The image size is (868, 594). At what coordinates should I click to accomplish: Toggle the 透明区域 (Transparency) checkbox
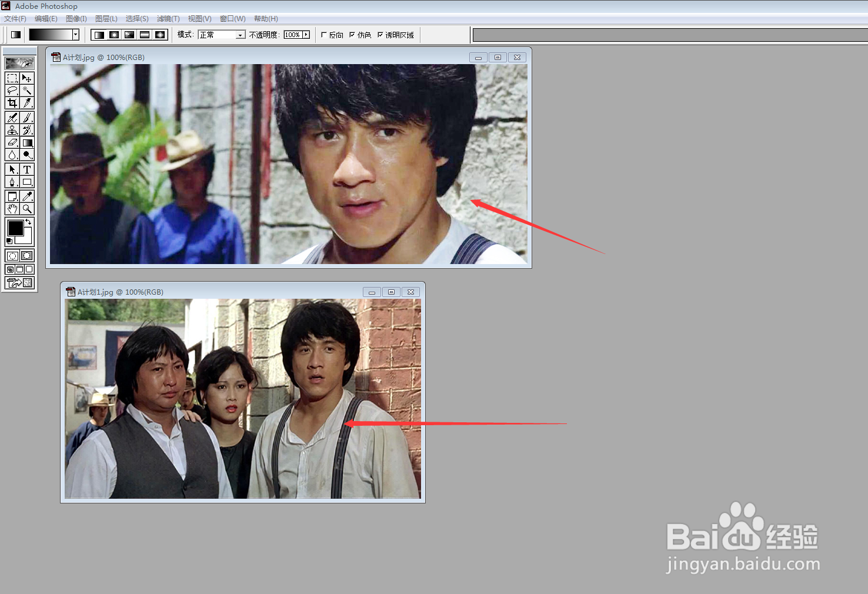click(x=380, y=35)
